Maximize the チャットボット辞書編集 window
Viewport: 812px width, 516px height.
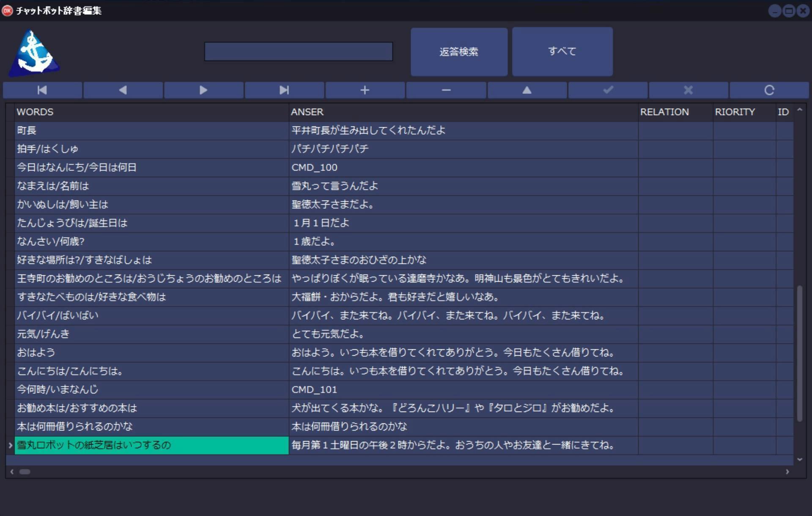pos(789,11)
